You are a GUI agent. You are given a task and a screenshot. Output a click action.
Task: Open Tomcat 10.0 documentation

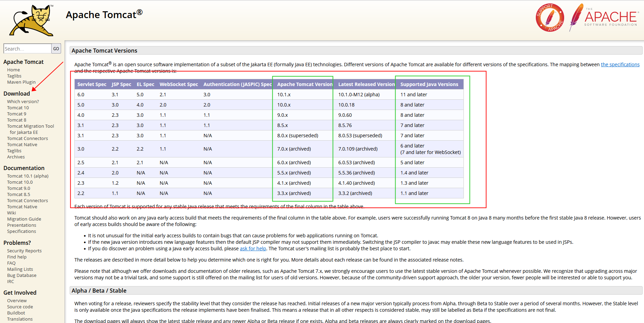pyautogui.click(x=20, y=182)
